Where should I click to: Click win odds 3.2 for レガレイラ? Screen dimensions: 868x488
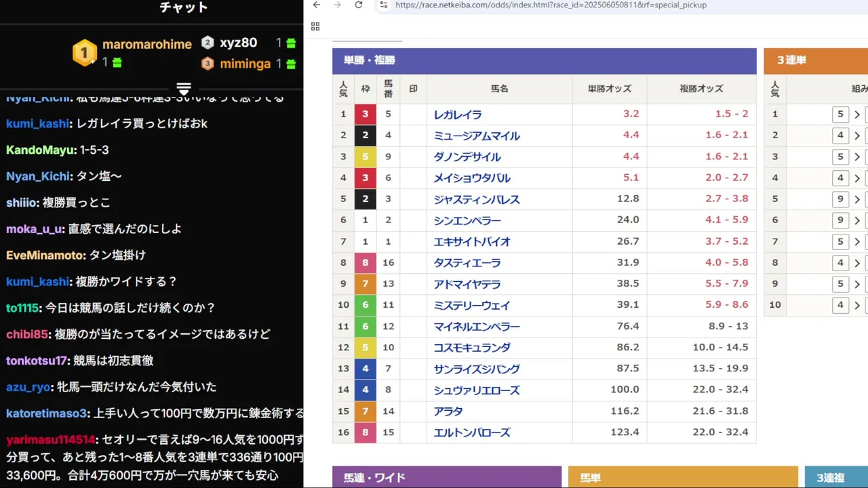click(x=631, y=114)
